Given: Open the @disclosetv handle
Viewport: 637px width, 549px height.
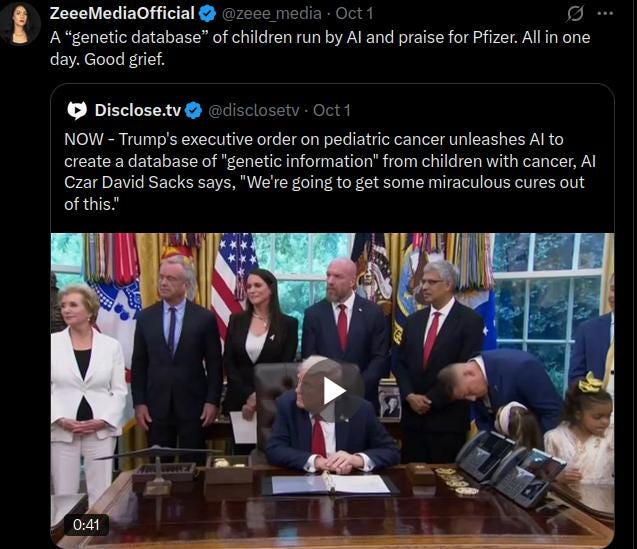Looking at the screenshot, I should [x=254, y=111].
